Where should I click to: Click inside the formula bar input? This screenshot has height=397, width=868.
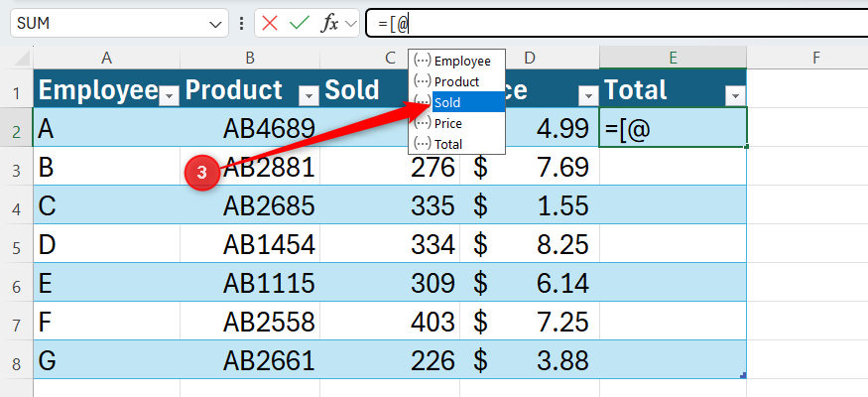tap(617, 23)
